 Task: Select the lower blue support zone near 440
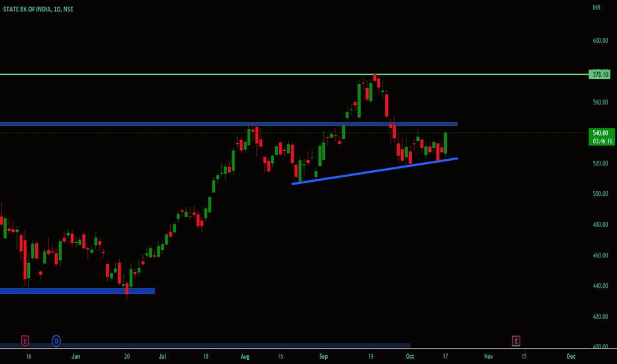[77, 291]
